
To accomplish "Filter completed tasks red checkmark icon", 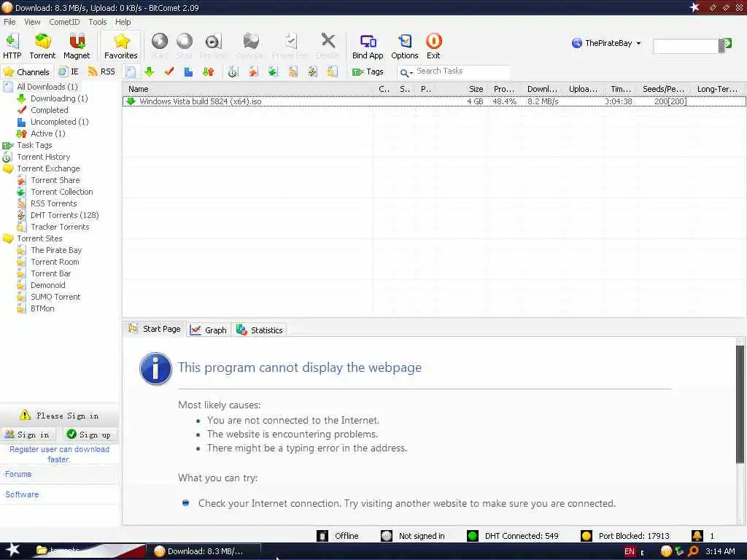I will (169, 72).
